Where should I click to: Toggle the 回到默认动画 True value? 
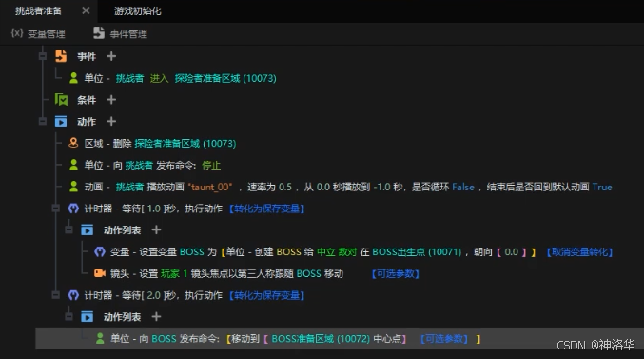click(602, 187)
